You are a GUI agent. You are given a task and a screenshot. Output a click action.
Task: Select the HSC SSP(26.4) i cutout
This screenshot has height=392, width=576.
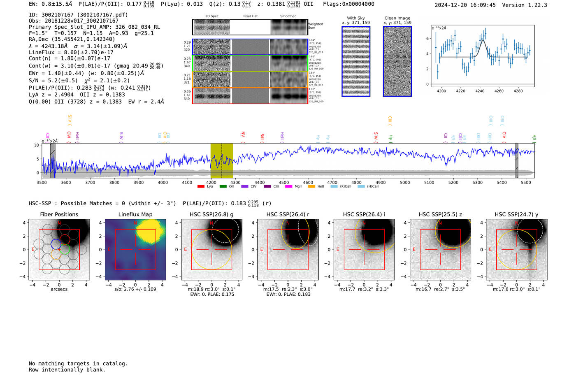pos(364,250)
